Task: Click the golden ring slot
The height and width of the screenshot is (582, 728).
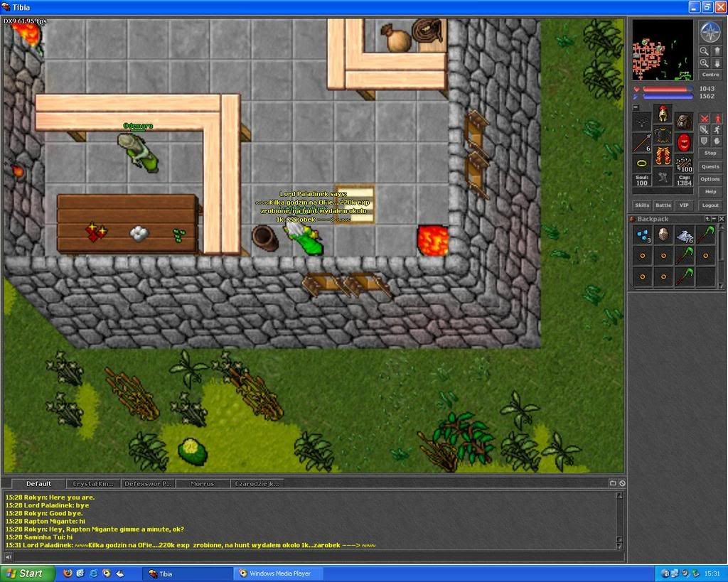Action: click(x=642, y=164)
